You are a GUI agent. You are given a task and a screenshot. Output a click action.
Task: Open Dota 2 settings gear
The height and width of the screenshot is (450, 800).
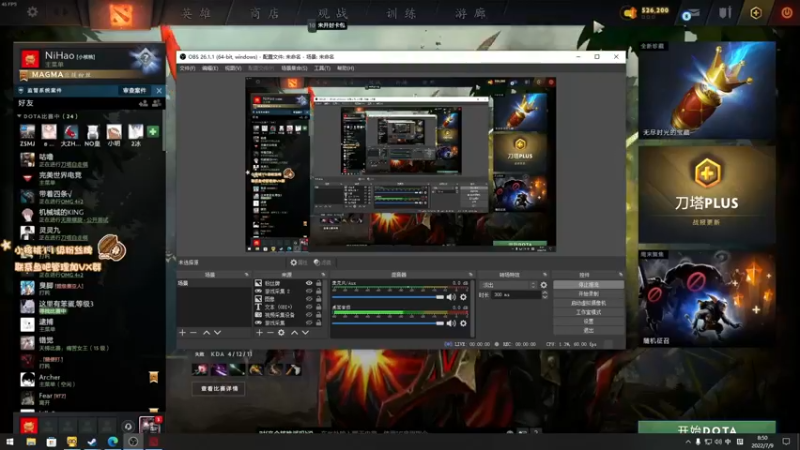(32, 11)
